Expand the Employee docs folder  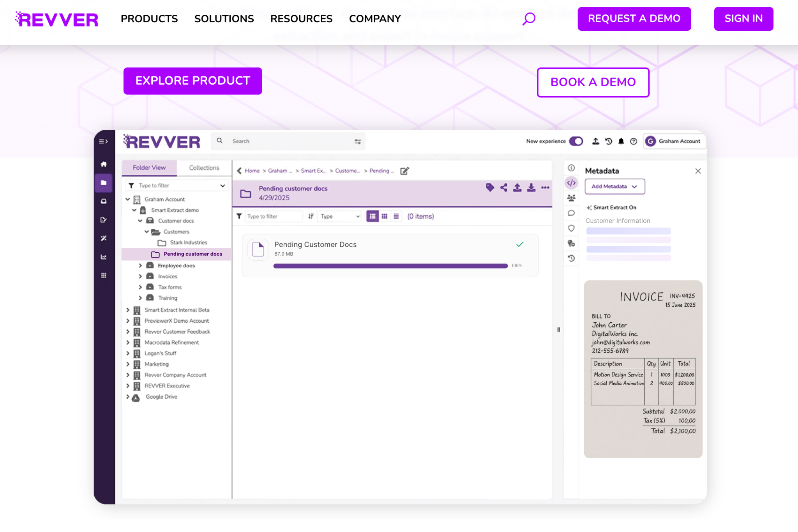point(140,265)
